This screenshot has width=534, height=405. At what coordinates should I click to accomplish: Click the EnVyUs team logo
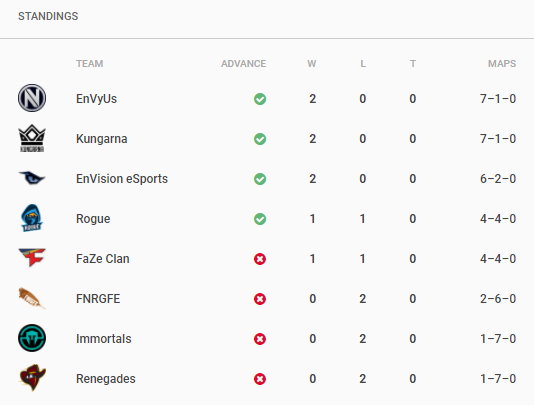point(32,98)
